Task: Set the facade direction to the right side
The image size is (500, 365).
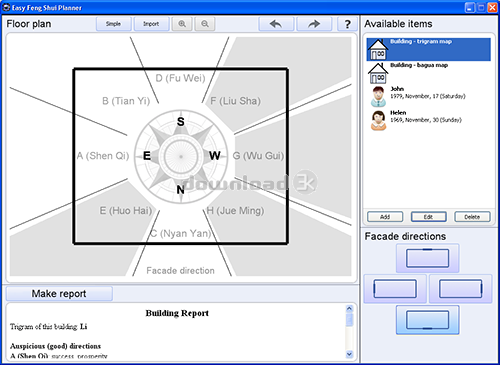Action: point(460,289)
